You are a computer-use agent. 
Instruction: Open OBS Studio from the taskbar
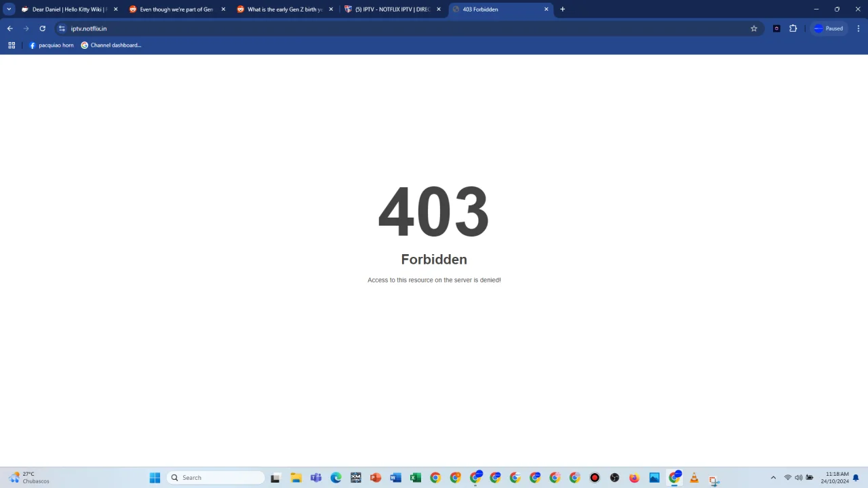[x=614, y=478]
